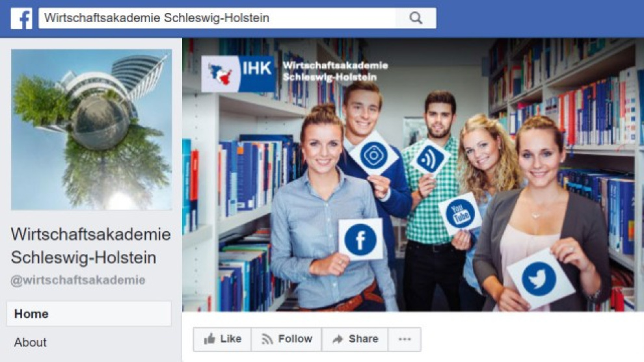644x362 pixels.
Task: Click the thumbs-up icon on Like
Action: 209,339
